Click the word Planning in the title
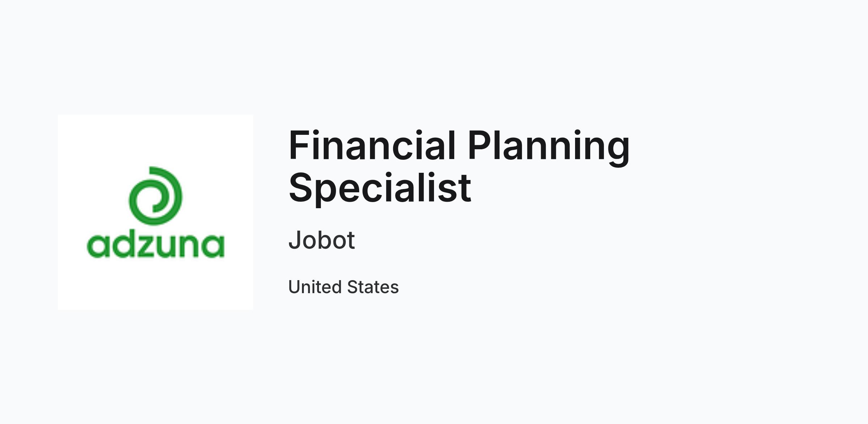The width and height of the screenshot is (868, 424). tap(549, 148)
